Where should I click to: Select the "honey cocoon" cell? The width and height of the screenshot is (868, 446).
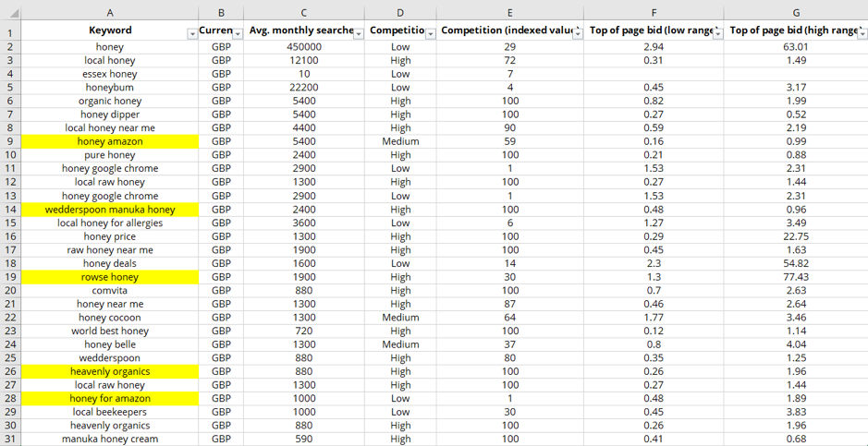(110, 318)
